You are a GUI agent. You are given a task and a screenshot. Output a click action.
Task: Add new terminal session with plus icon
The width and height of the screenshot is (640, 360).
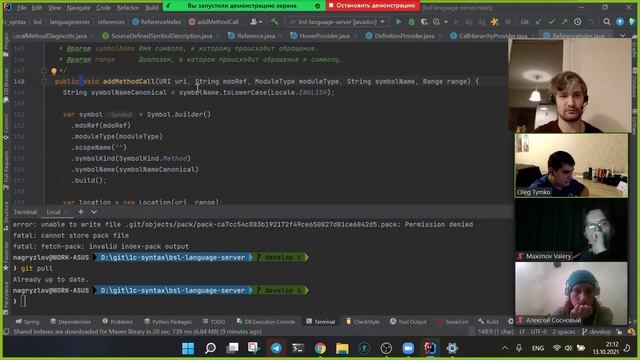pos(81,212)
